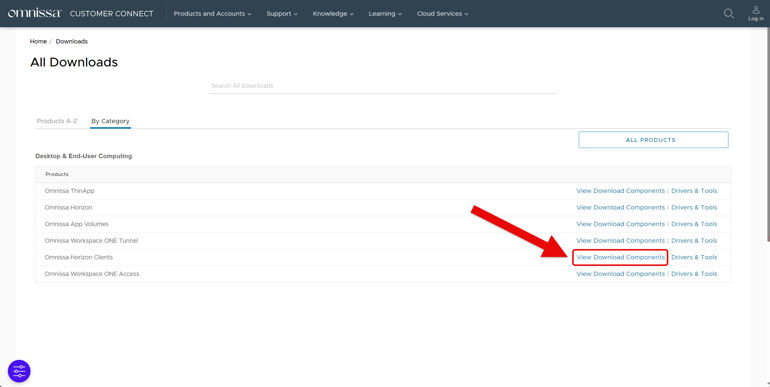Open Drivers & Tools for Omnissa Horizon
Screen dimensions: 770x387
pyautogui.click(x=694, y=207)
